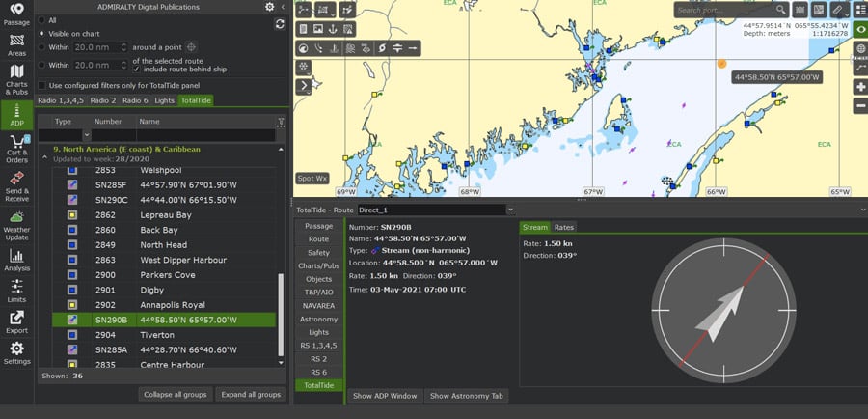
Task: Click the route plotting icon at top-left of chart
Action: [x=304, y=10]
